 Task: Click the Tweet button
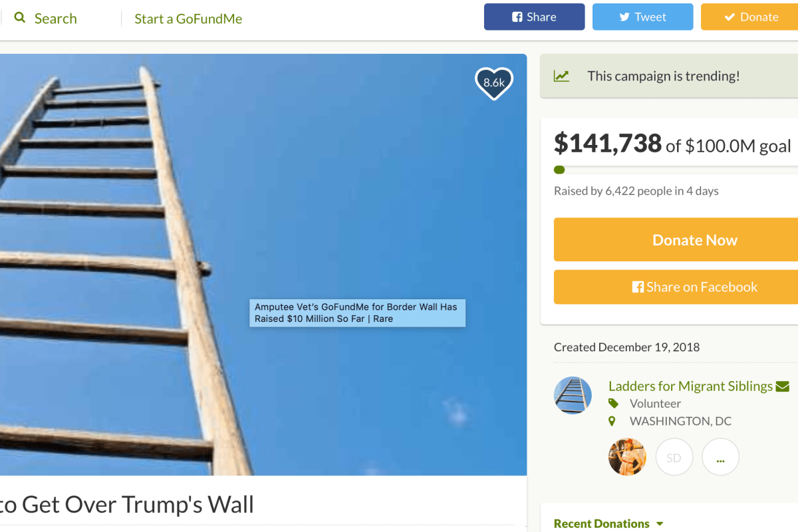click(643, 17)
